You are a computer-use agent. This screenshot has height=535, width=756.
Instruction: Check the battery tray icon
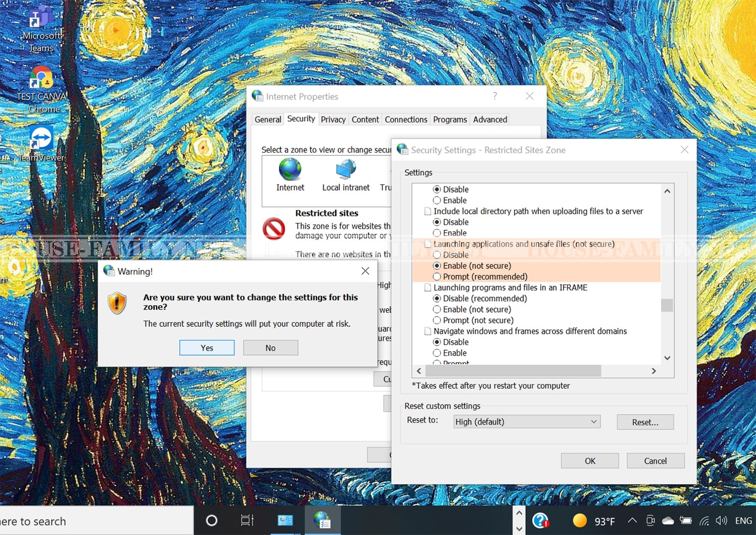point(685,521)
